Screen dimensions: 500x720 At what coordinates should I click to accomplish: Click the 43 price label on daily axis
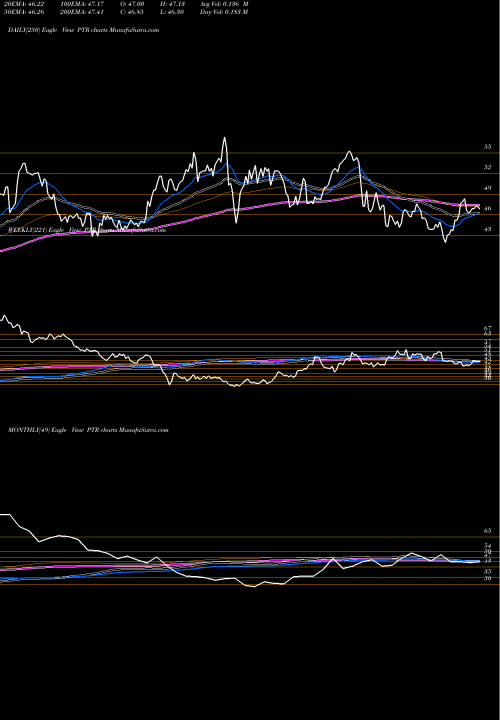(x=488, y=229)
